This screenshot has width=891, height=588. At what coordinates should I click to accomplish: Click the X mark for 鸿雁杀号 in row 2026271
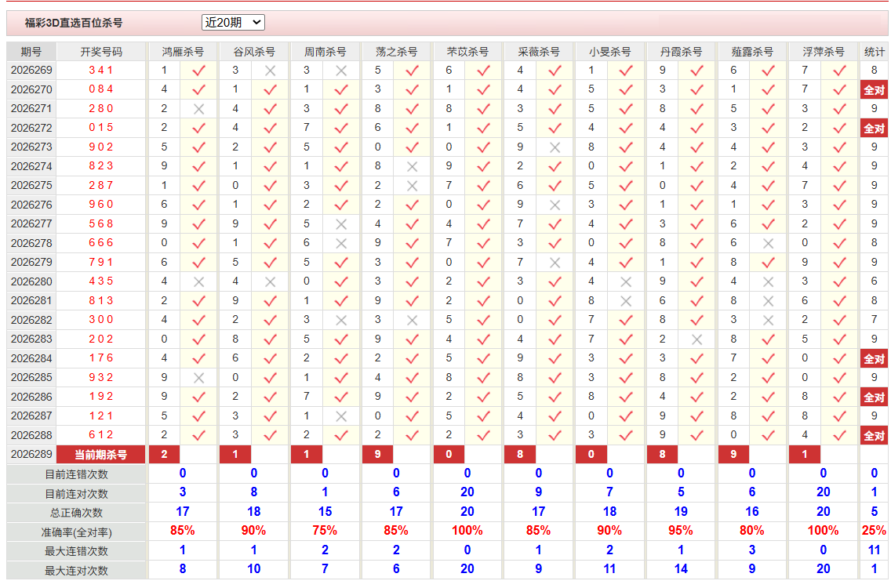199,109
